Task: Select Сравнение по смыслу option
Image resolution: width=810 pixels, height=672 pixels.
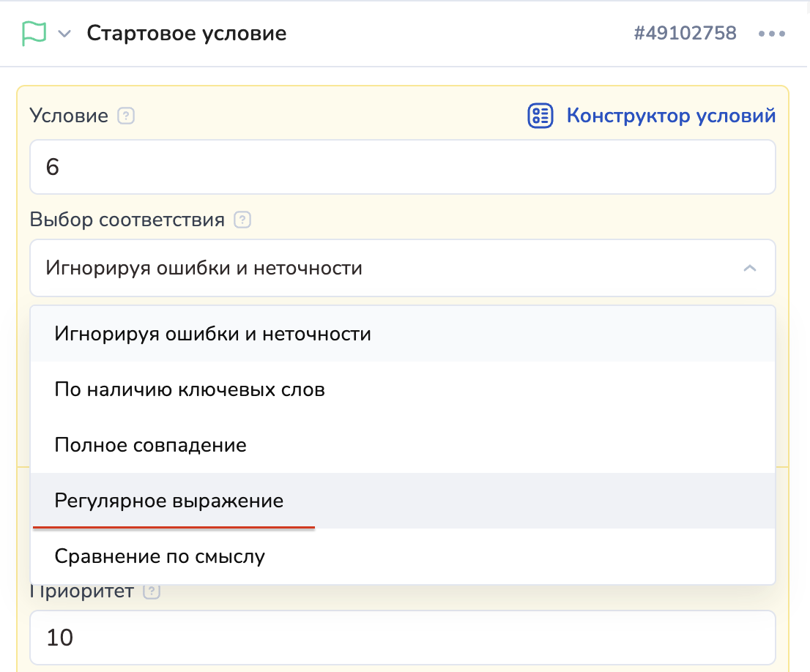Action: [x=160, y=556]
